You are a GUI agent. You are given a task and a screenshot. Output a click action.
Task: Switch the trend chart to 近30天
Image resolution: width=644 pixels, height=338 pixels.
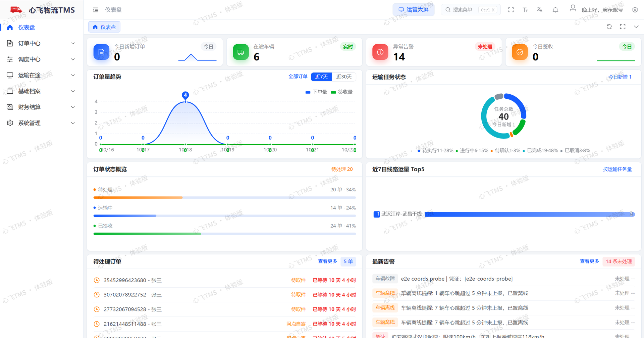click(x=344, y=77)
